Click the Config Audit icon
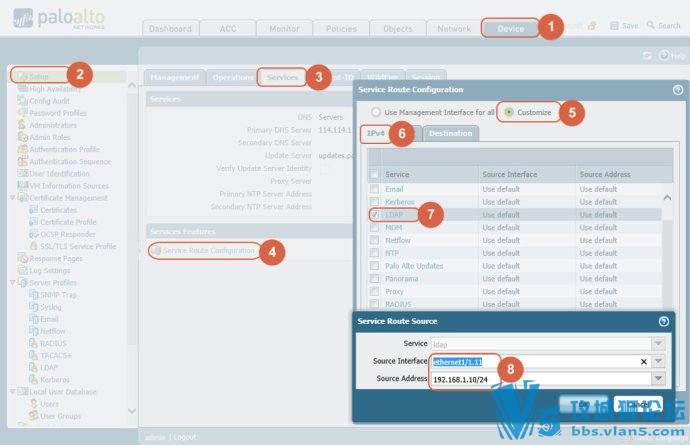This screenshot has width=690, height=445. [x=22, y=101]
